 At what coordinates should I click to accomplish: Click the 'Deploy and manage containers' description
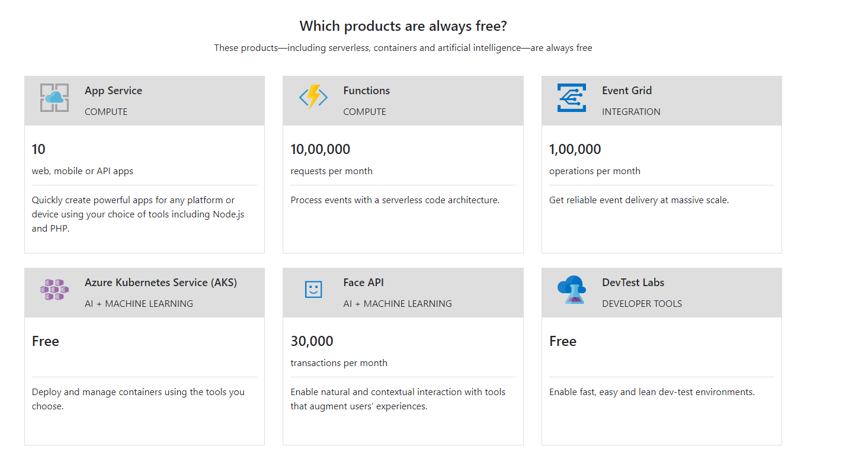(x=138, y=399)
